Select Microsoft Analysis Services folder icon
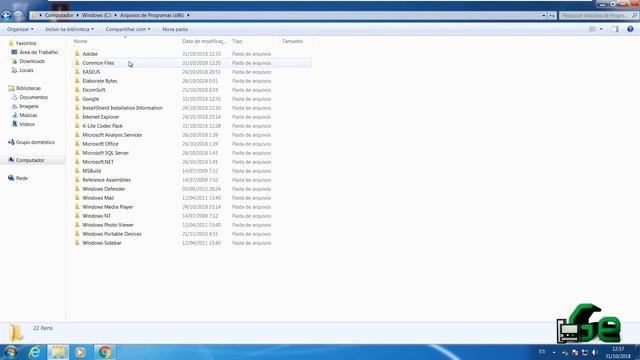 click(77, 134)
